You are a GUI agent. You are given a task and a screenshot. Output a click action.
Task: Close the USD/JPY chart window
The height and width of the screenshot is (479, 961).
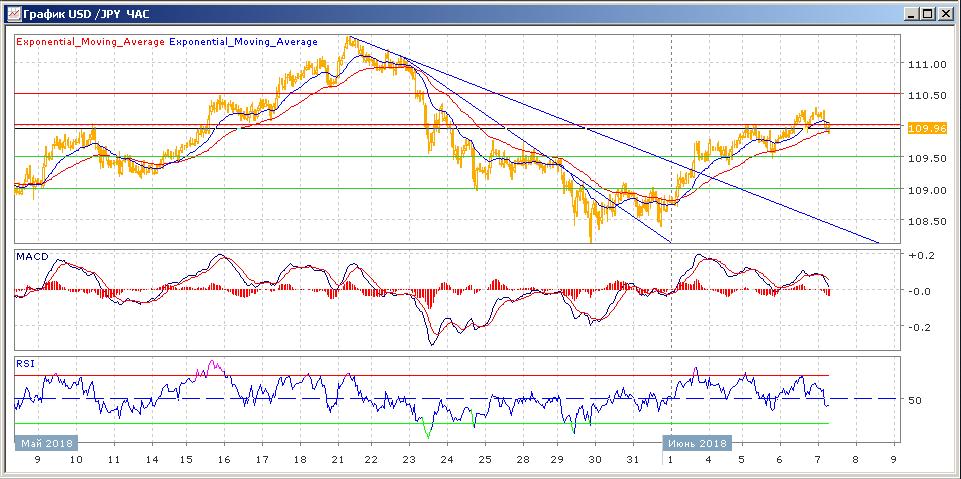click(x=945, y=14)
